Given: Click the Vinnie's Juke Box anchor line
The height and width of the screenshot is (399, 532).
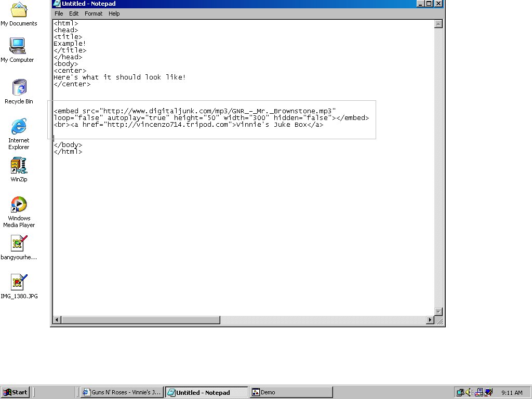Looking at the screenshot, I should tap(189, 125).
